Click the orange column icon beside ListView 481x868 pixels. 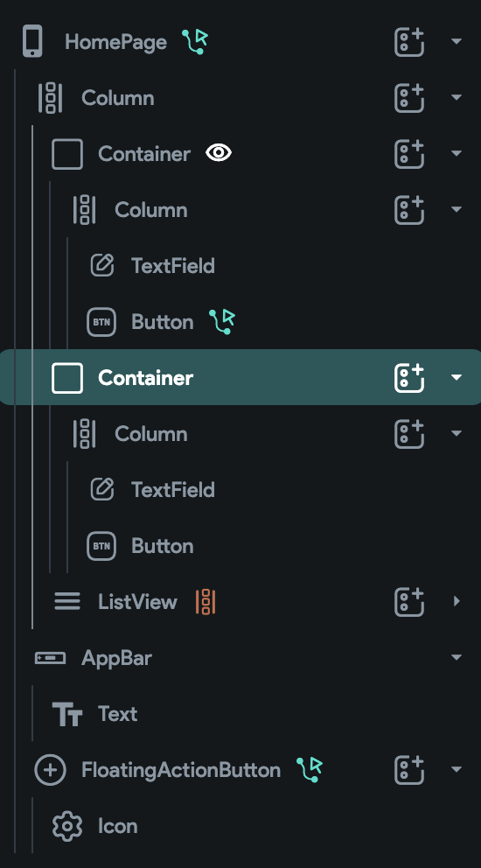(206, 602)
